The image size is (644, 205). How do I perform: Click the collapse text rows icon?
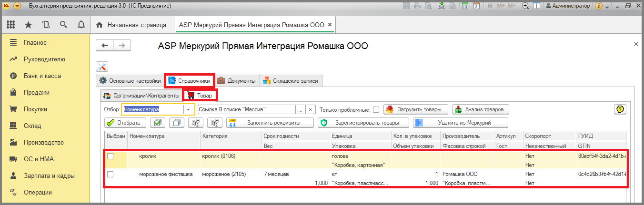point(196,123)
